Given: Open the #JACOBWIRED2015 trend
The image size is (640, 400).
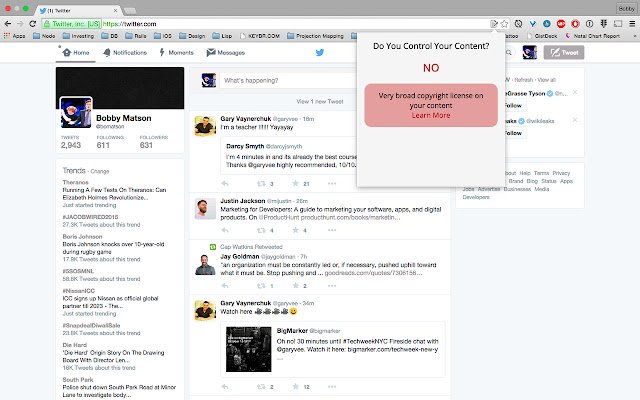Looking at the screenshot, I should coord(90,217).
